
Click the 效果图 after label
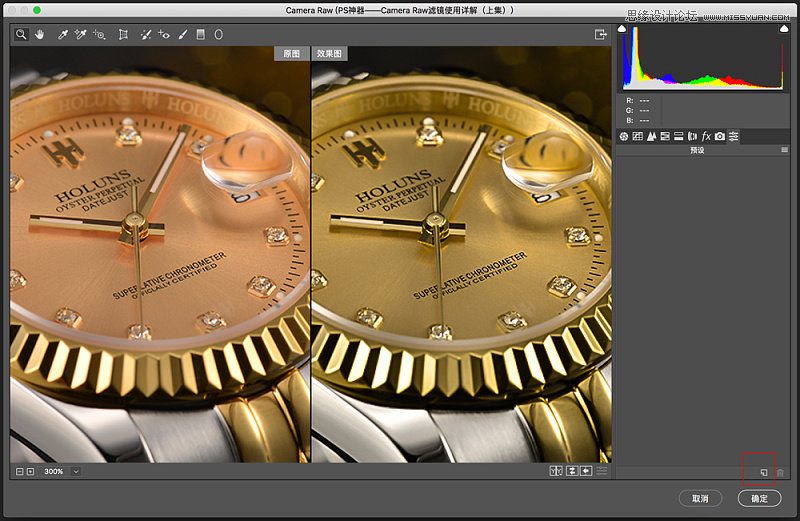point(329,54)
